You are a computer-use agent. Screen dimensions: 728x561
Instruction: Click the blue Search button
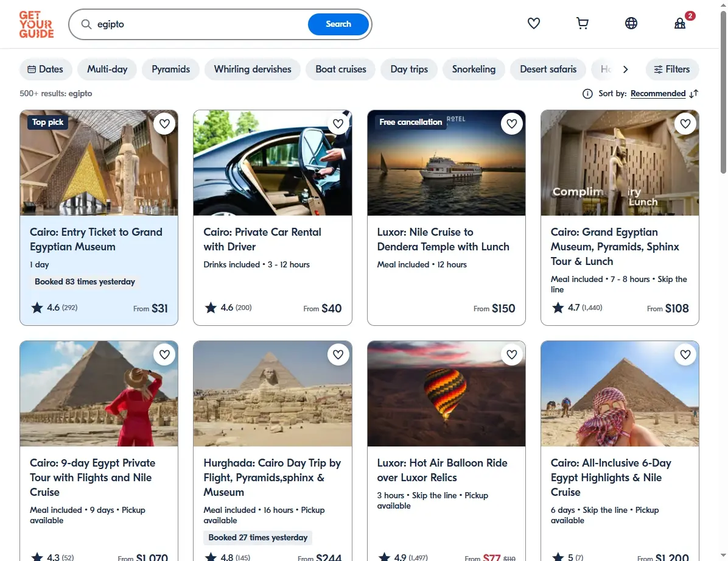tap(338, 24)
